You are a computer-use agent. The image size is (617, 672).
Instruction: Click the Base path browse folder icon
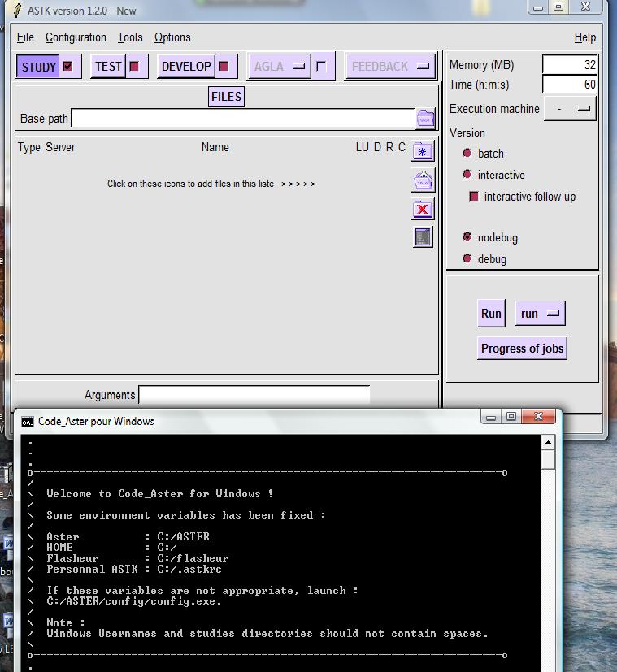[425, 119]
